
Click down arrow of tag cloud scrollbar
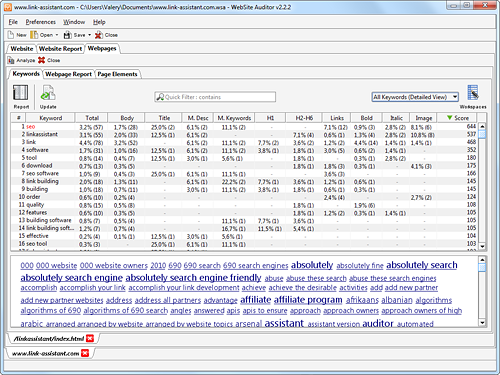point(482,322)
